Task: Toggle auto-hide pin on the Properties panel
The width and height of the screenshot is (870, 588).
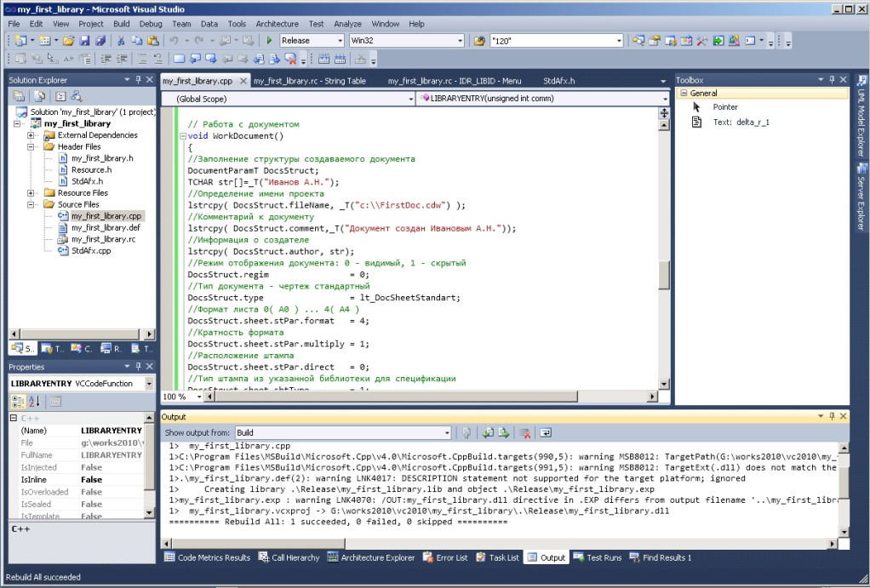Action: [x=138, y=367]
